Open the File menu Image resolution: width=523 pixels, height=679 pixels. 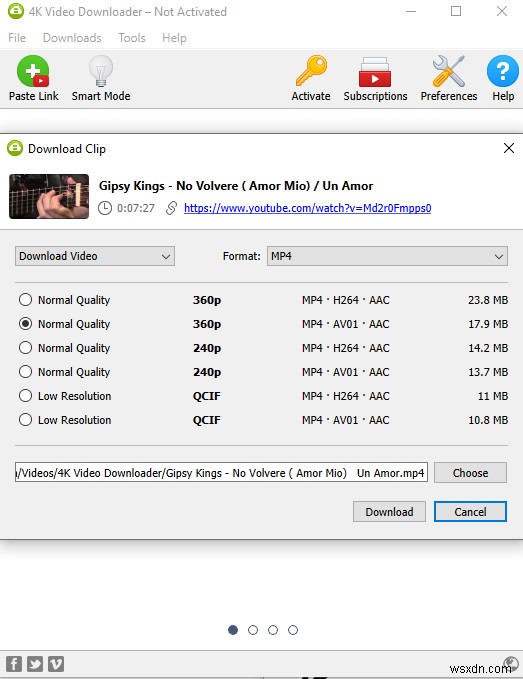click(17, 38)
